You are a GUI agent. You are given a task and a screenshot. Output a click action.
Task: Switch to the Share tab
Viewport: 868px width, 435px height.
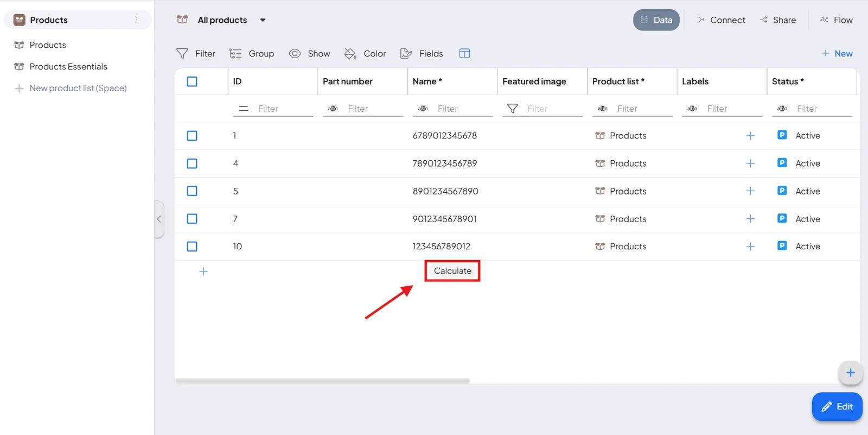(x=778, y=20)
